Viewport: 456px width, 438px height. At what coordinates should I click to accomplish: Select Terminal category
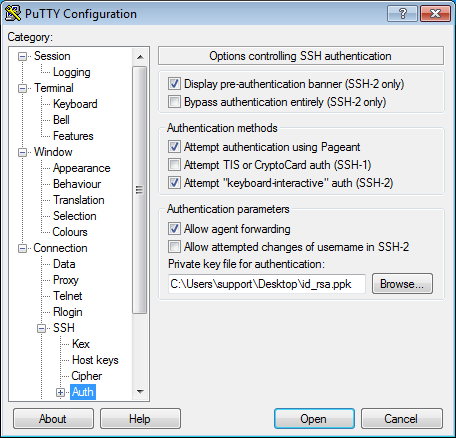(x=54, y=88)
